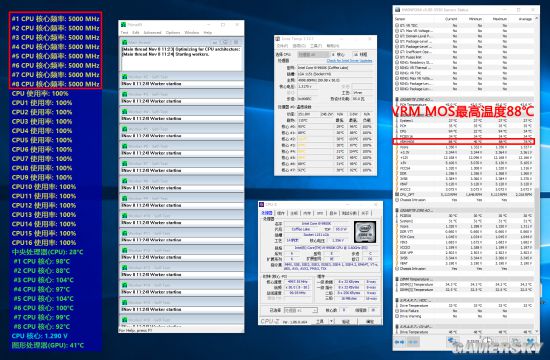Screen dimensions: 550x360
Task: Click the Prime95 title bar icon
Action: (123, 25)
